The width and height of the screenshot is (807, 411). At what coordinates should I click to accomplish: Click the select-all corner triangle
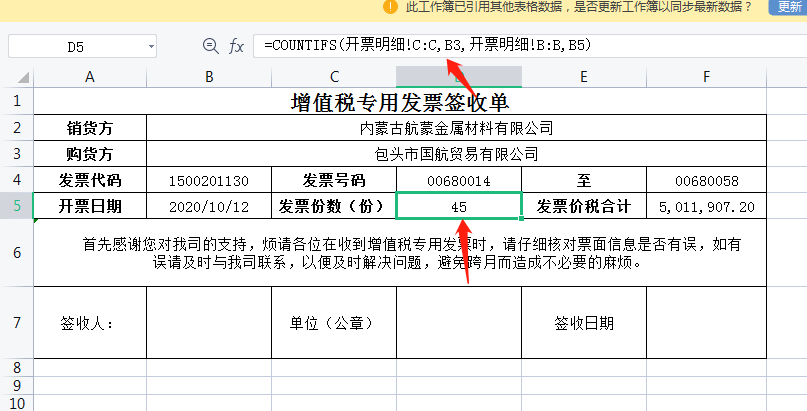24,77
